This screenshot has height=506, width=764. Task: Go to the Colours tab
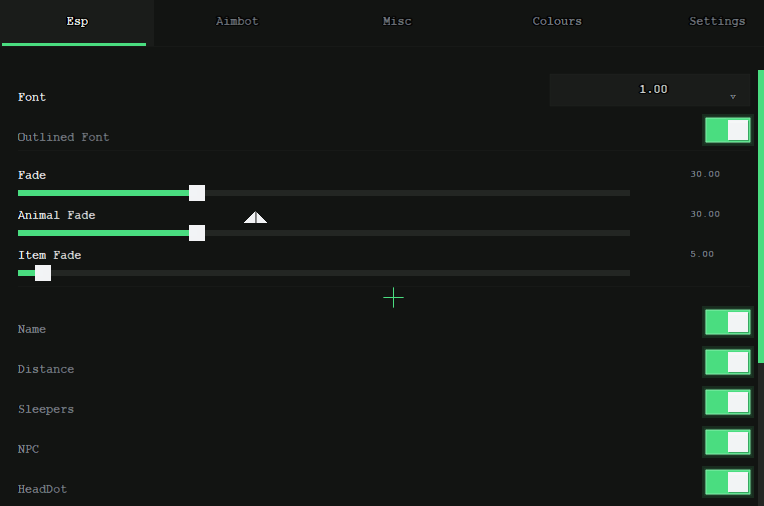[557, 21]
